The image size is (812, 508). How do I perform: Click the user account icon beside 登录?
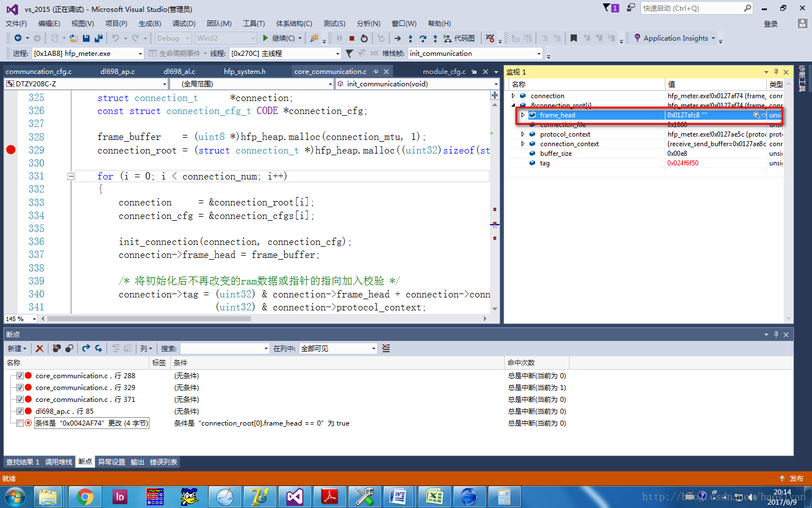point(802,23)
